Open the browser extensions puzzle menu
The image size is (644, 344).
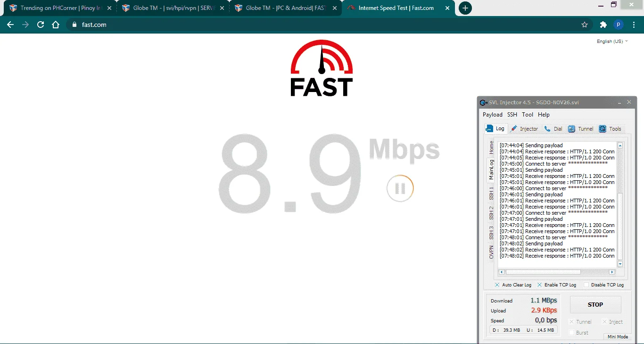point(603,25)
